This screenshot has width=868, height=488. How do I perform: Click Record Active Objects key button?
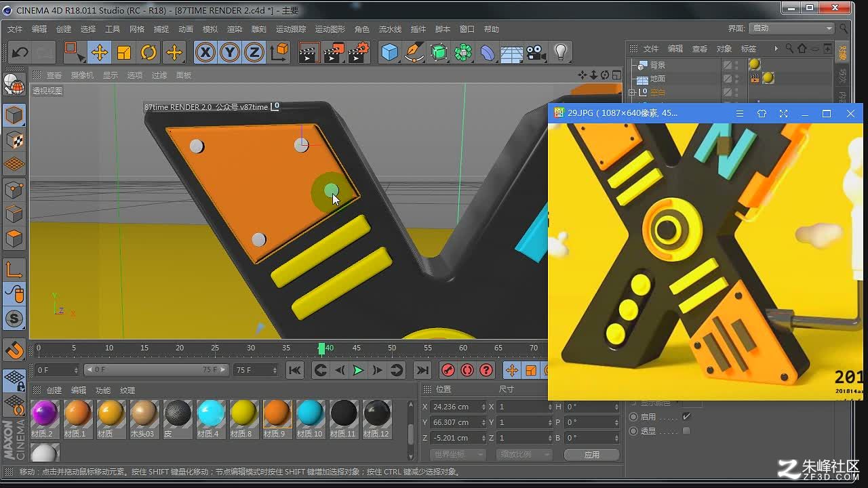pos(448,370)
